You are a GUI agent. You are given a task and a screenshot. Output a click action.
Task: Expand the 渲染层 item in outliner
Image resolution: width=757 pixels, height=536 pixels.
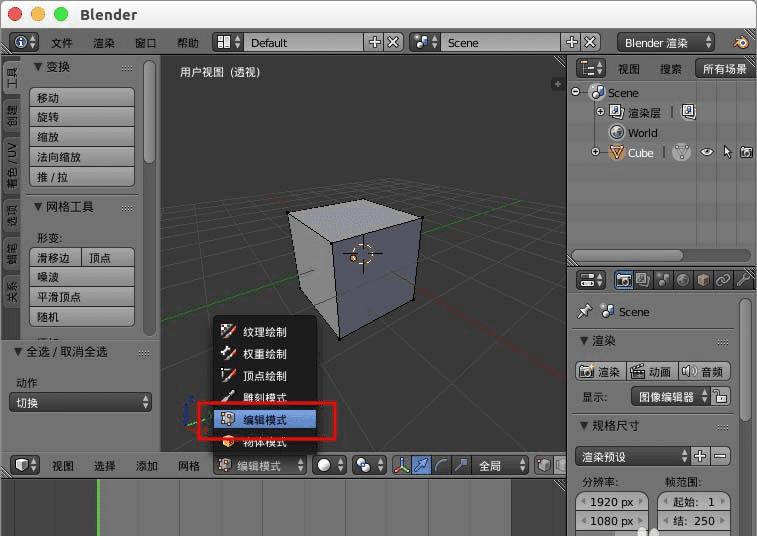coord(600,112)
